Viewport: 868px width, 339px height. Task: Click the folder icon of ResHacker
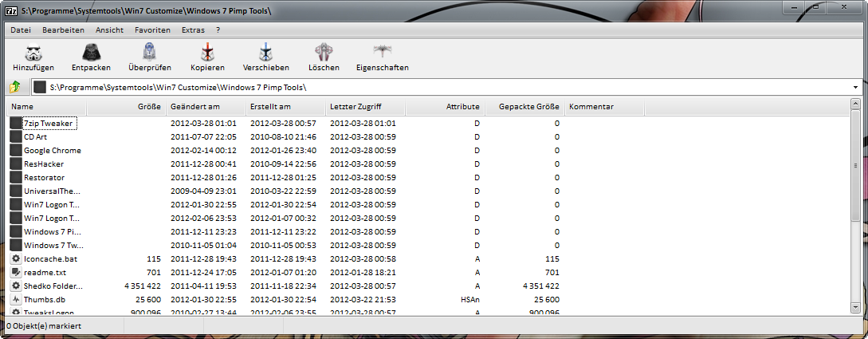click(15, 164)
